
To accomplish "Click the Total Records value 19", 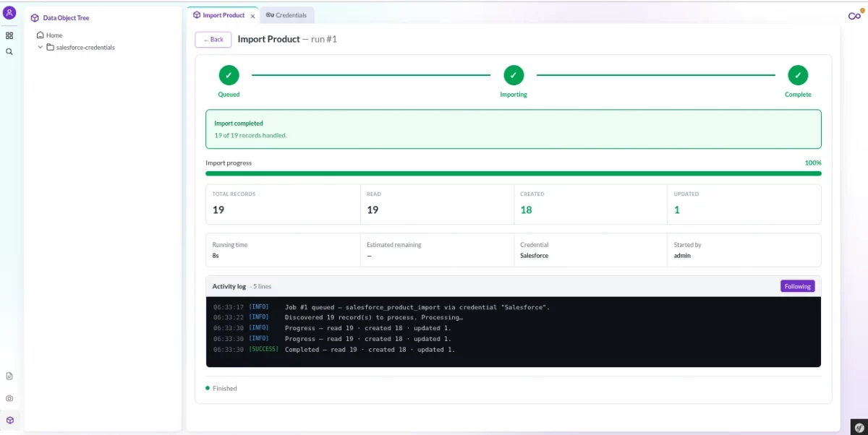I will (x=218, y=210).
